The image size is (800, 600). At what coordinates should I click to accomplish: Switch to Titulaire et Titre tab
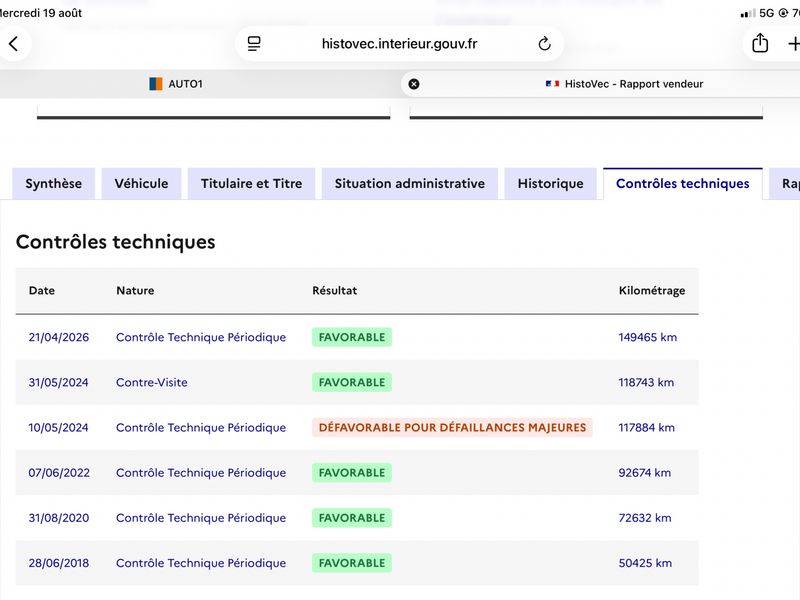(252, 184)
